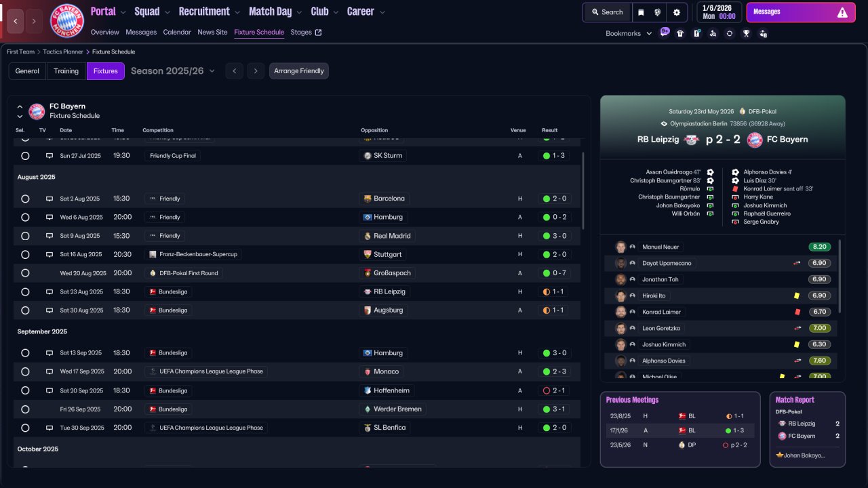Select the Großaspach DFB-Pokal radio button
The height and width of the screenshot is (488, 868).
25,273
